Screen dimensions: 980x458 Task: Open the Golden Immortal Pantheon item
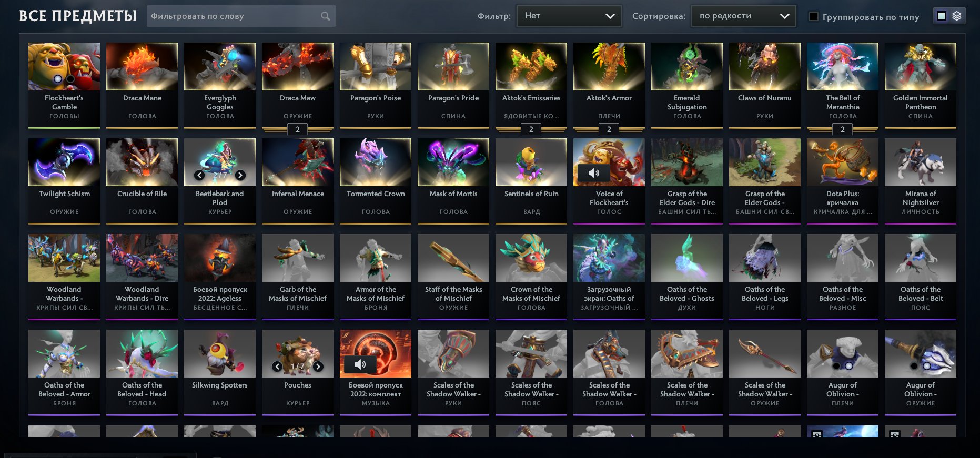(921, 85)
